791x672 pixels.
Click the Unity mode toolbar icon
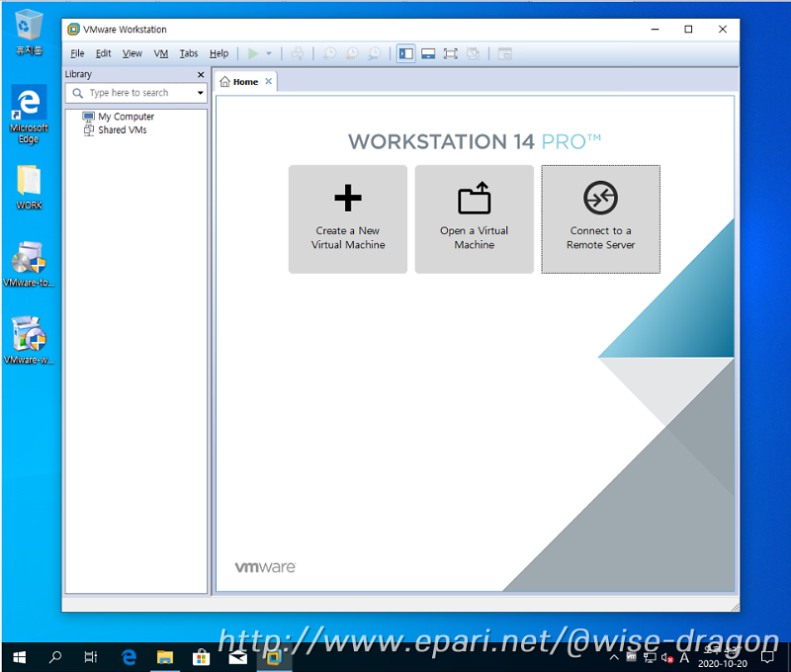pos(474,53)
